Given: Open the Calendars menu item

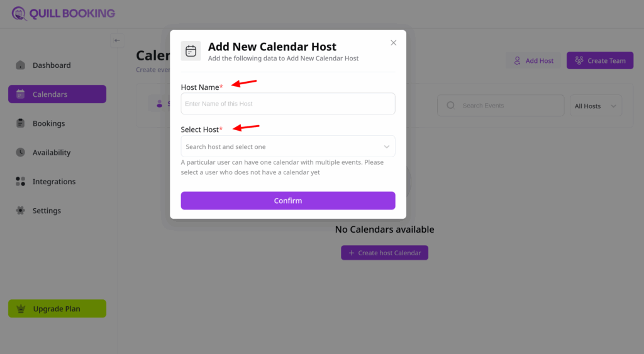Looking at the screenshot, I should click(x=57, y=94).
